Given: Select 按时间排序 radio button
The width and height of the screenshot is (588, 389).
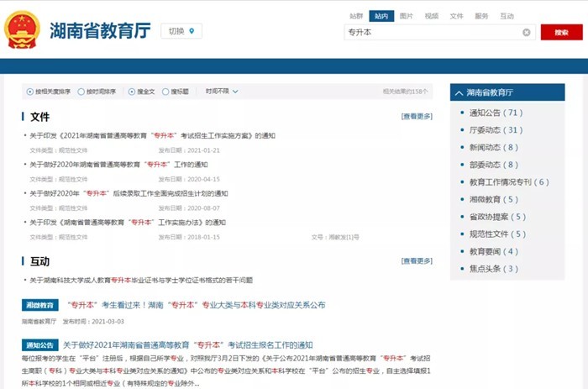Looking at the screenshot, I should pos(81,92).
